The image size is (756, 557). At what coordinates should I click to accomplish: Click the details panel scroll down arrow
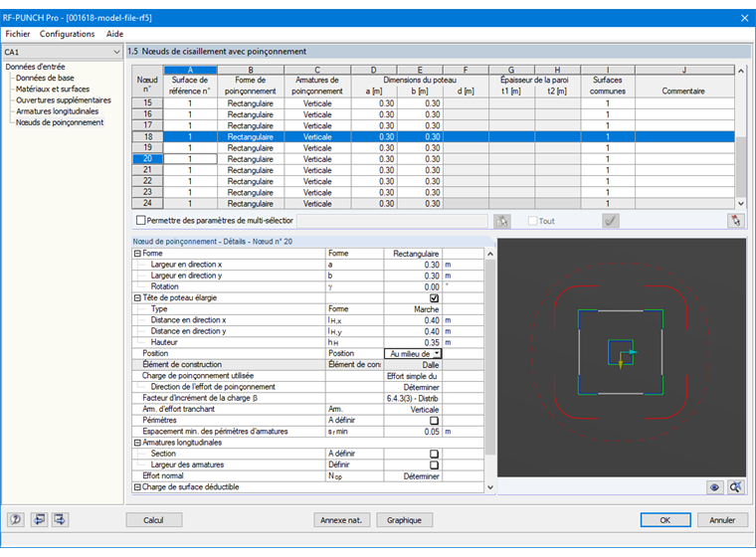(x=490, y=487)
